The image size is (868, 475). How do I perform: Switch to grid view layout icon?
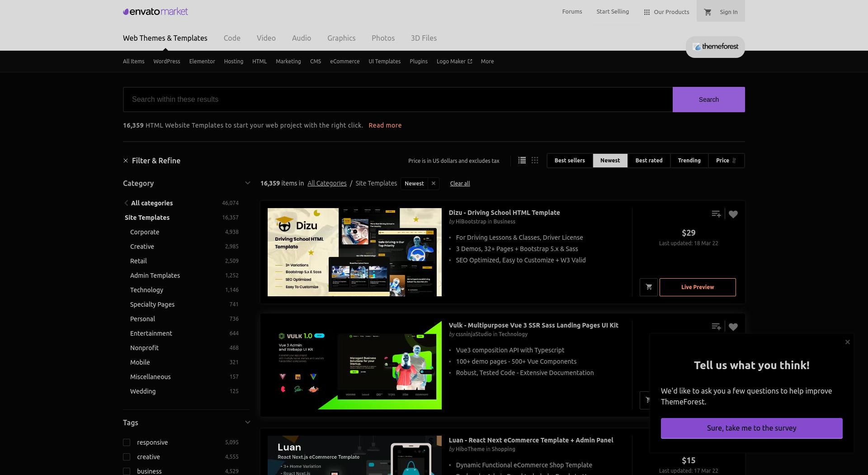click(x=535, y=160)
